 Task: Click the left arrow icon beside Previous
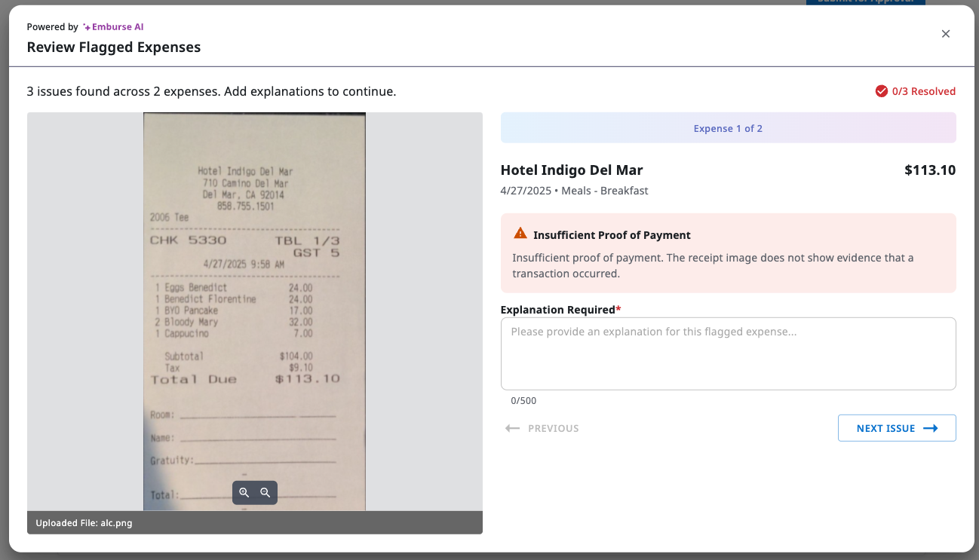click(513, 428)
